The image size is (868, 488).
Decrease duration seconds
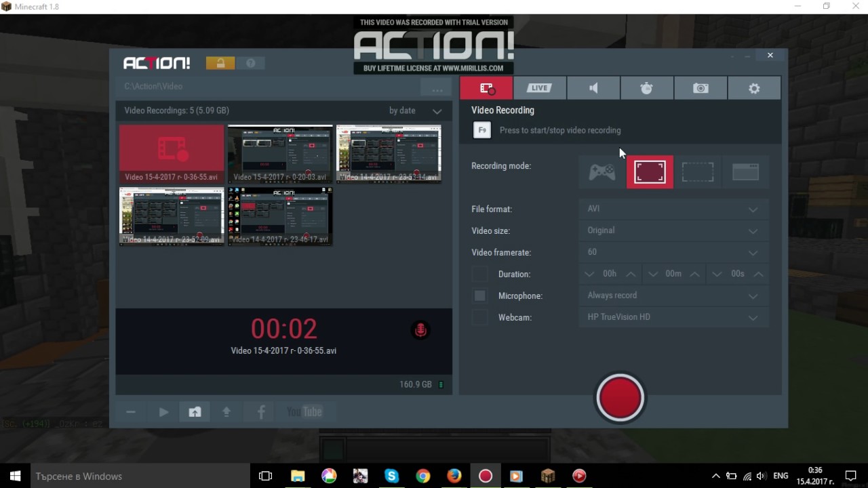717,274
